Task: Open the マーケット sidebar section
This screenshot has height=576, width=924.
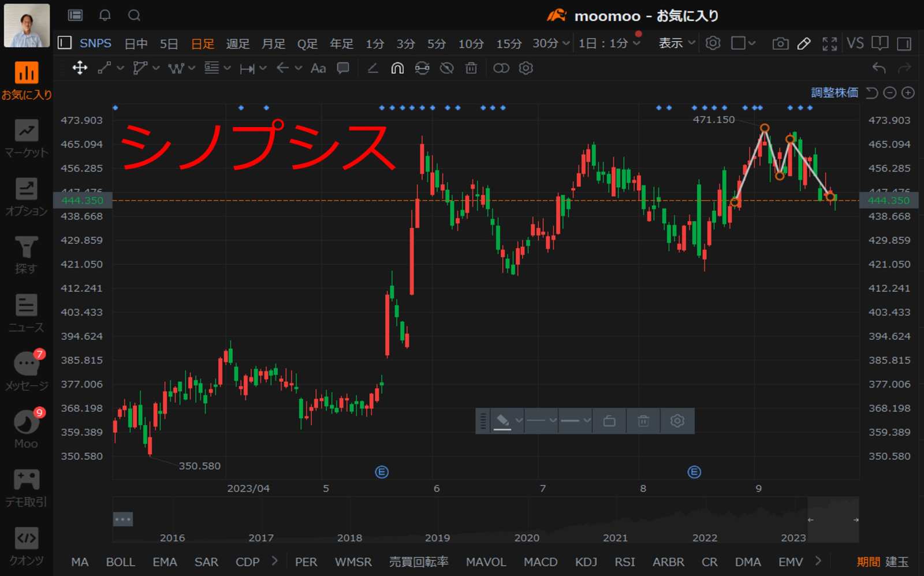Action: tap(27, 139)
